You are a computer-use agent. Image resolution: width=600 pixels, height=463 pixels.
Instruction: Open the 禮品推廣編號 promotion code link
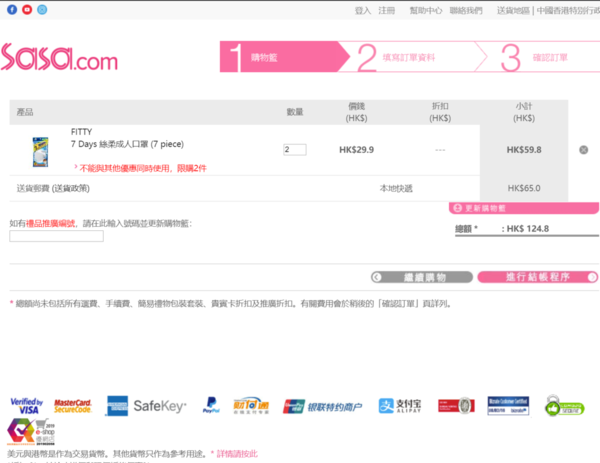tap(50, 223)
